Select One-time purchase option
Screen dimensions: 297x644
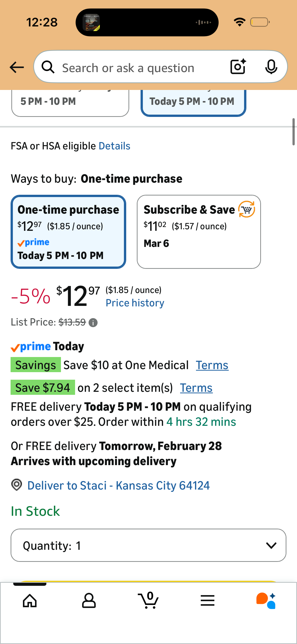click(68, 232)
